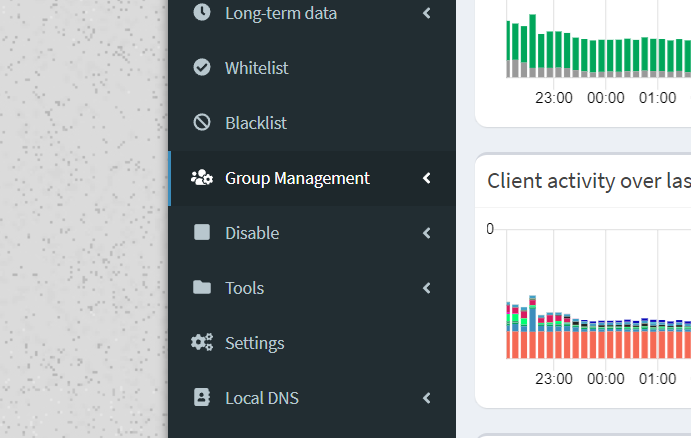This screenshot has width=691, height=438.
Task: Expand the Local DNS submenu chevron
Action: [427, 398]
